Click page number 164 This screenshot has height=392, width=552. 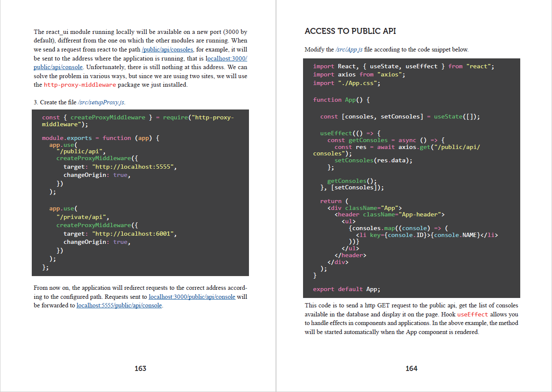click(411, 368)
